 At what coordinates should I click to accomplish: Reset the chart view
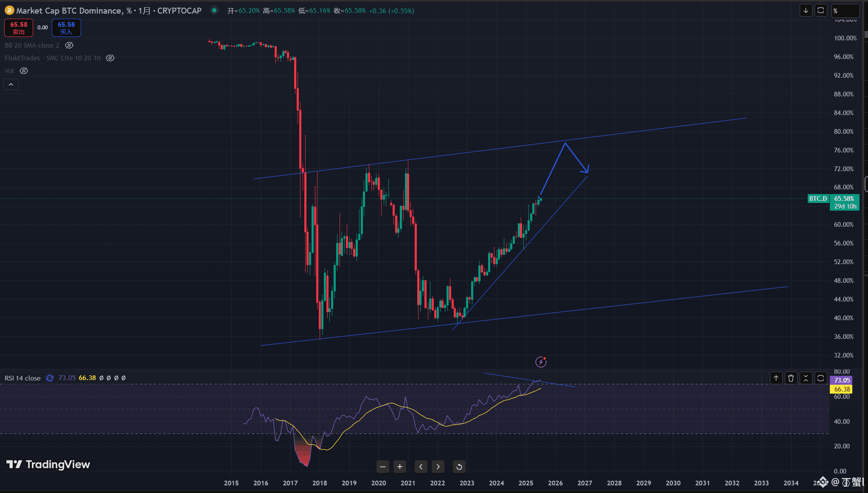(459, 467)
